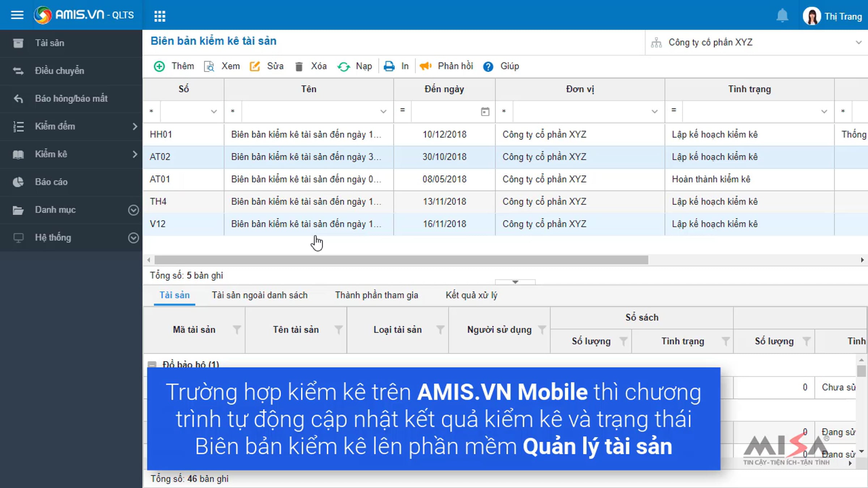868x488 pixels.
Task: Filter the Mã tài sản column
Action: click(x=237, y=330)
